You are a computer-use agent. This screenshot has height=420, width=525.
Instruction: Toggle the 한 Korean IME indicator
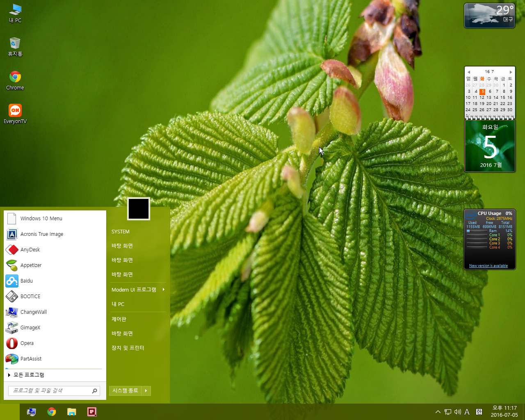(x=479, y=412)
